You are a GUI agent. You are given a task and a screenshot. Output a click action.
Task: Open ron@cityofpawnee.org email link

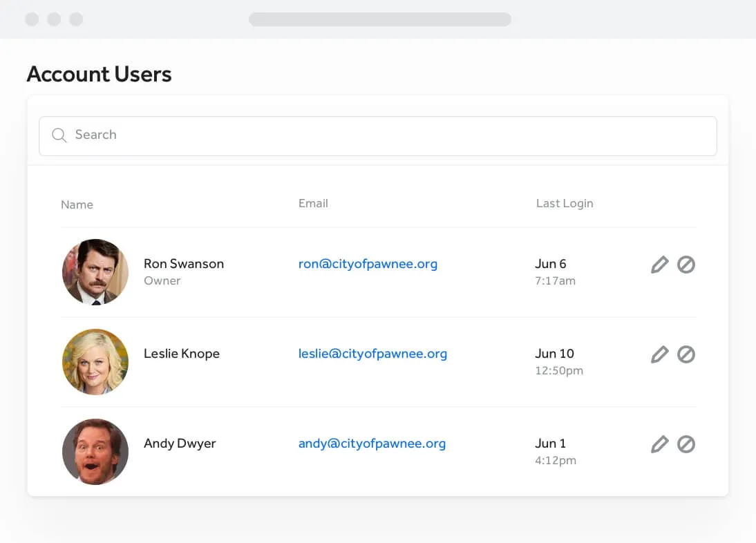[368, 264]
